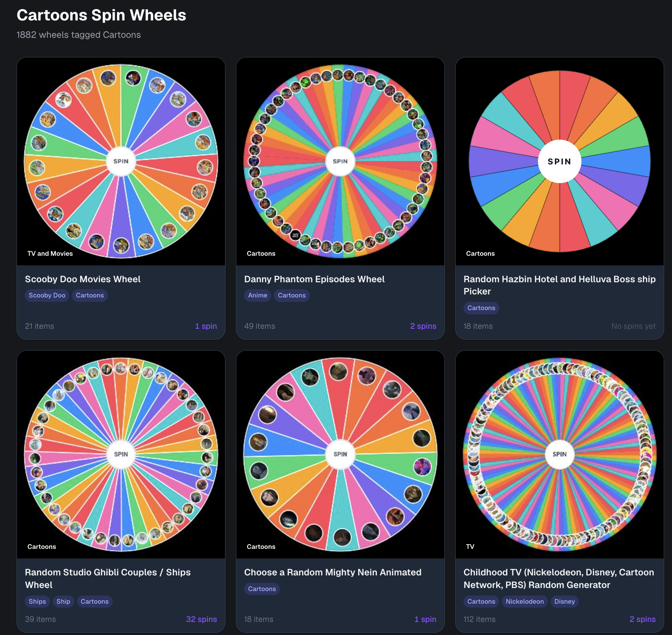Click SPIN on Hazbin Hotel ship Picker
672x635 pixels.
(x=560, y=161)
